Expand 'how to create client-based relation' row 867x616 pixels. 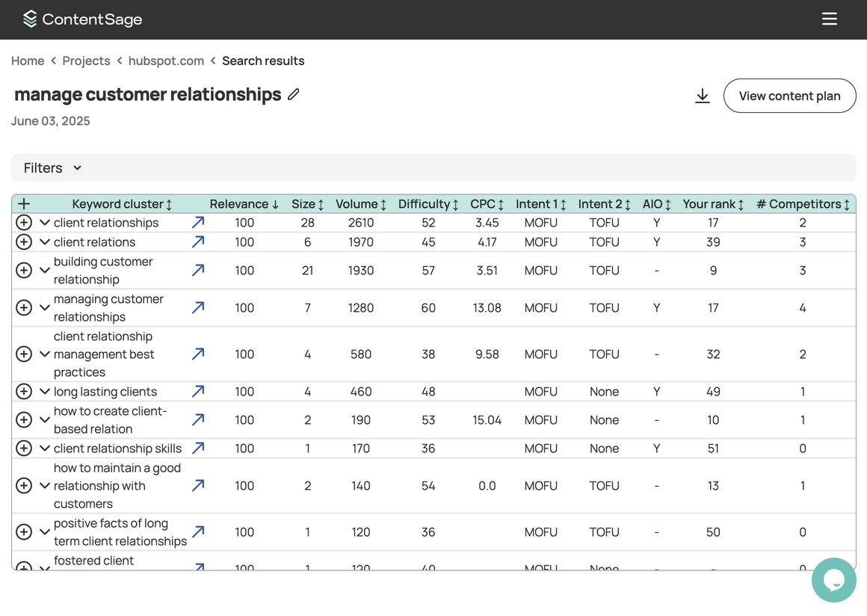click(x=45, y=420)
